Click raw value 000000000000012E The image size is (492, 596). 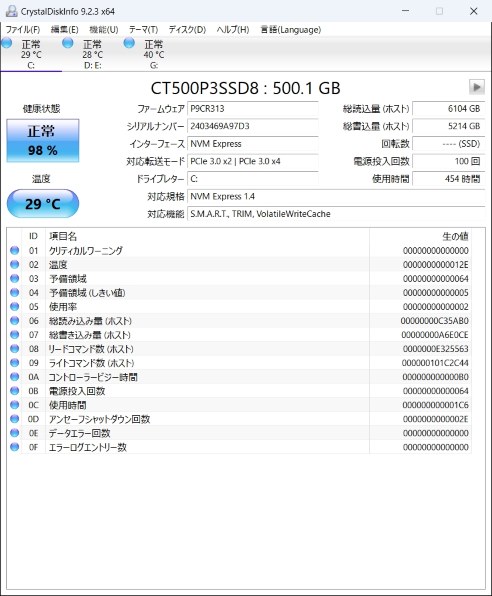(436, 265)
